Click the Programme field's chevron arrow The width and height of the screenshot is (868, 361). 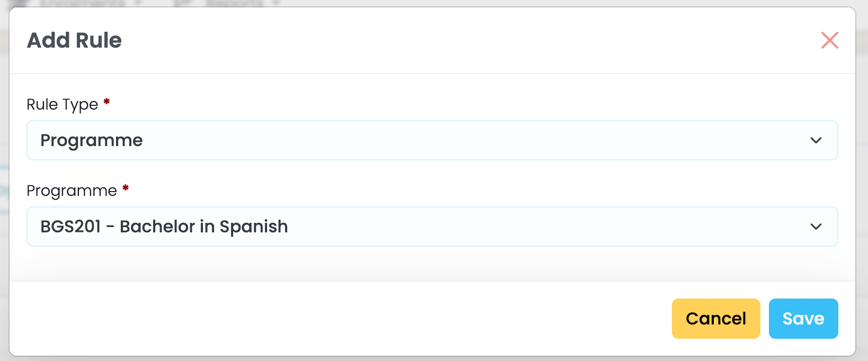816,227
